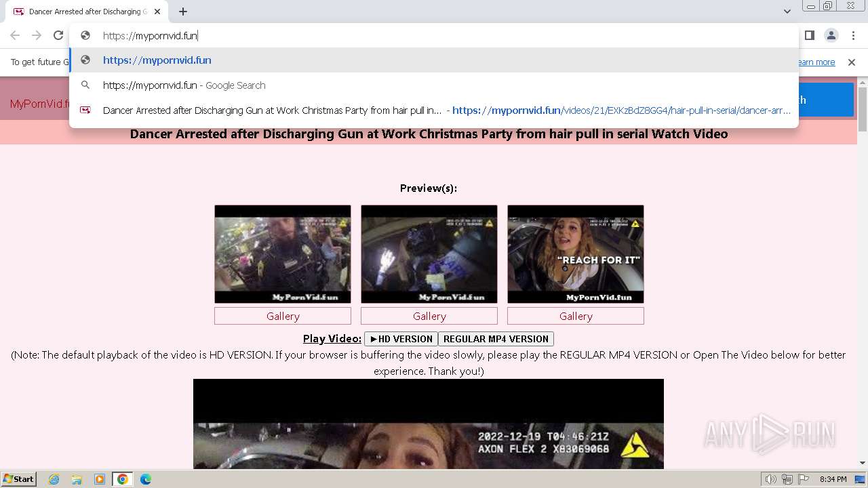868x488 pixels.
Task: Switch to REGULAR MP4 VERSION
Action: [496, 339]
